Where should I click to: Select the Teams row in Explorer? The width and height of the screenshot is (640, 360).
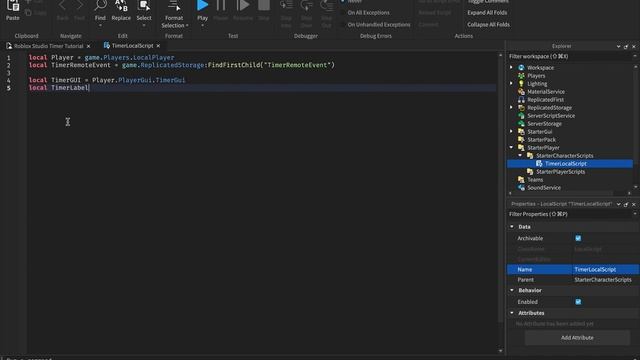tap(570, 180)
